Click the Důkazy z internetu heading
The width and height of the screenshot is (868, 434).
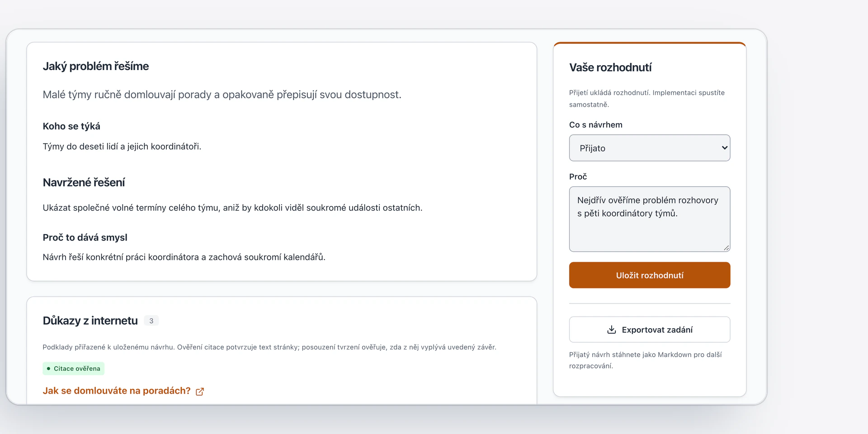(90, 321)
